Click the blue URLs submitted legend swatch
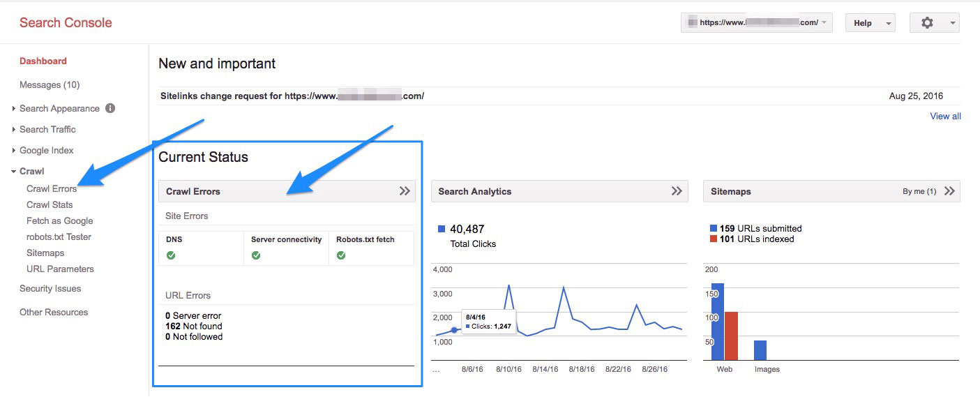 (x=714, y=229)
